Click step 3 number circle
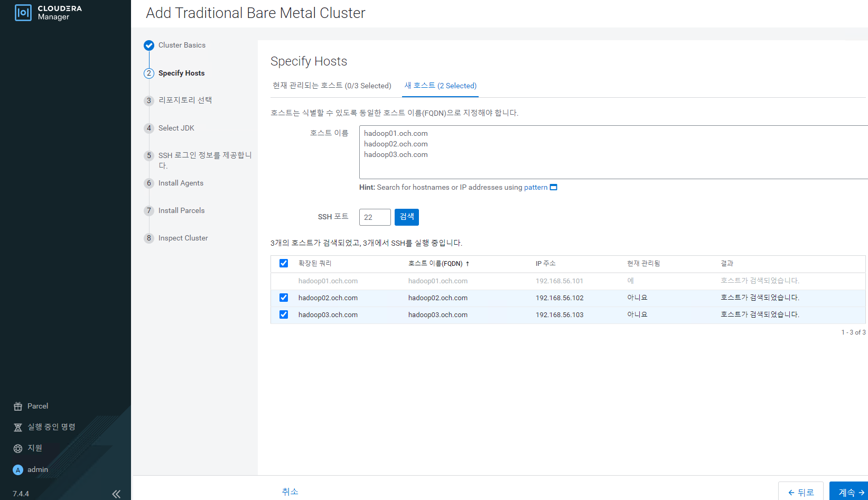 [x=149, y=101]
